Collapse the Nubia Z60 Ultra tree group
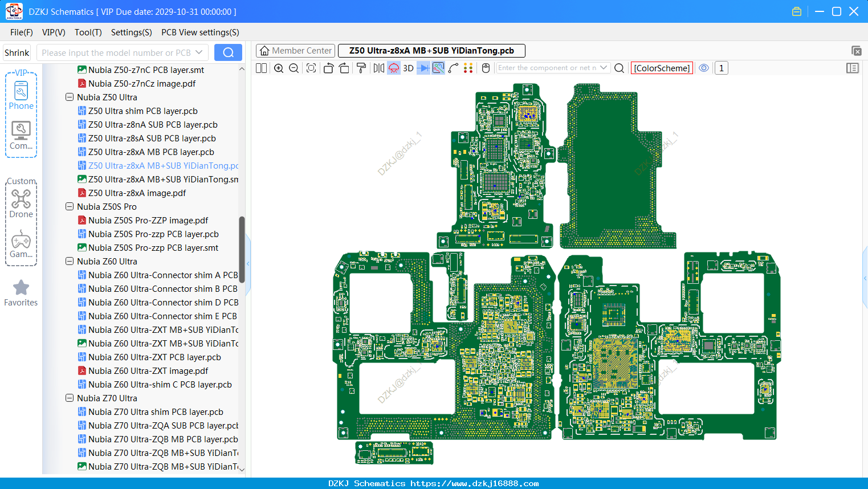This screenshot has height=489, width=868. [x=70, y=262]
